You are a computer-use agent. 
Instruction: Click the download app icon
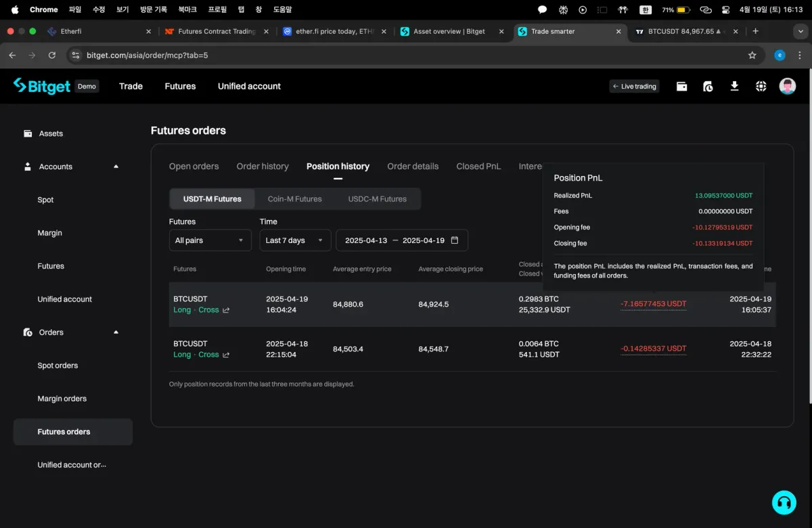click(734, 87)
